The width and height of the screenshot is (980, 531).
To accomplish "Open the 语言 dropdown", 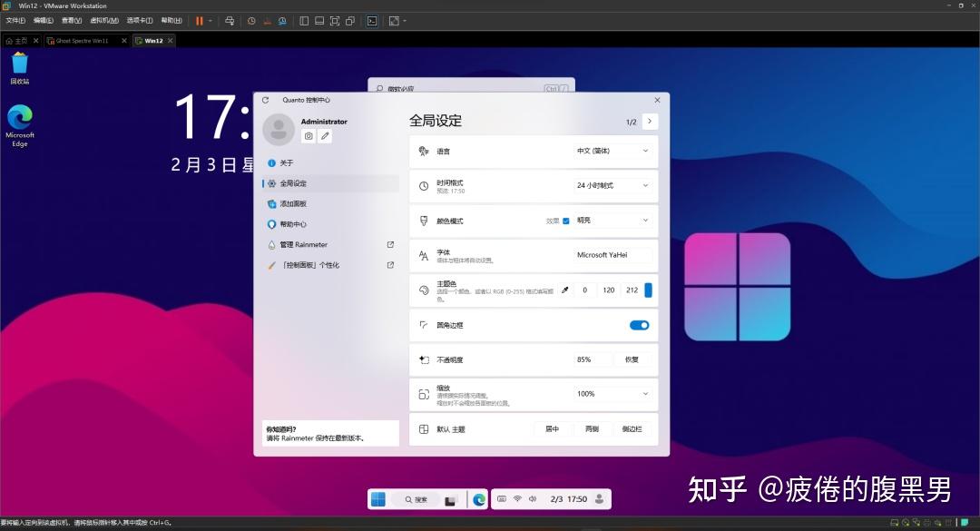I will [x=612, y=152].
